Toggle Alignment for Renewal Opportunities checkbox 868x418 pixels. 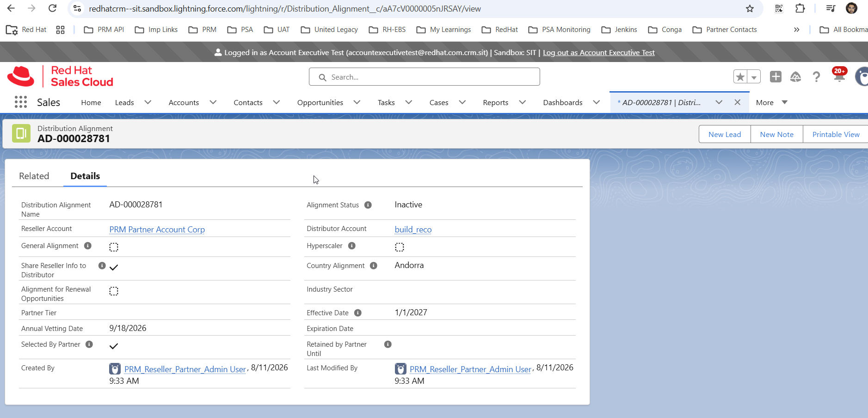click(114, 291)
